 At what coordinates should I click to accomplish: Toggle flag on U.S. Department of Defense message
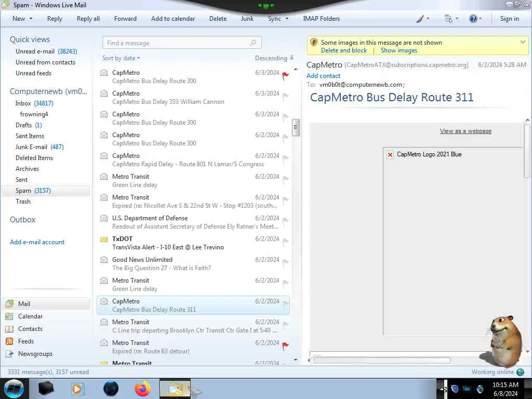[285, 221]
